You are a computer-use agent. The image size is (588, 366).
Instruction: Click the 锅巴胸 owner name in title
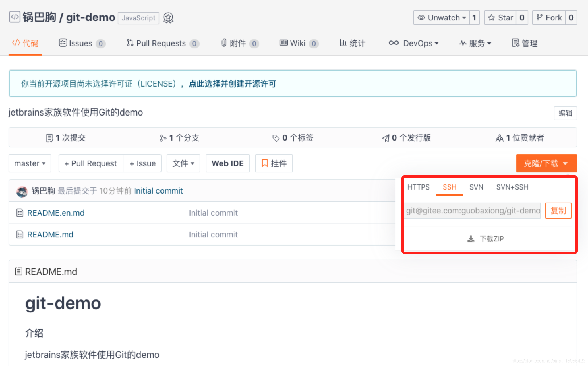[x=39, y=17]
